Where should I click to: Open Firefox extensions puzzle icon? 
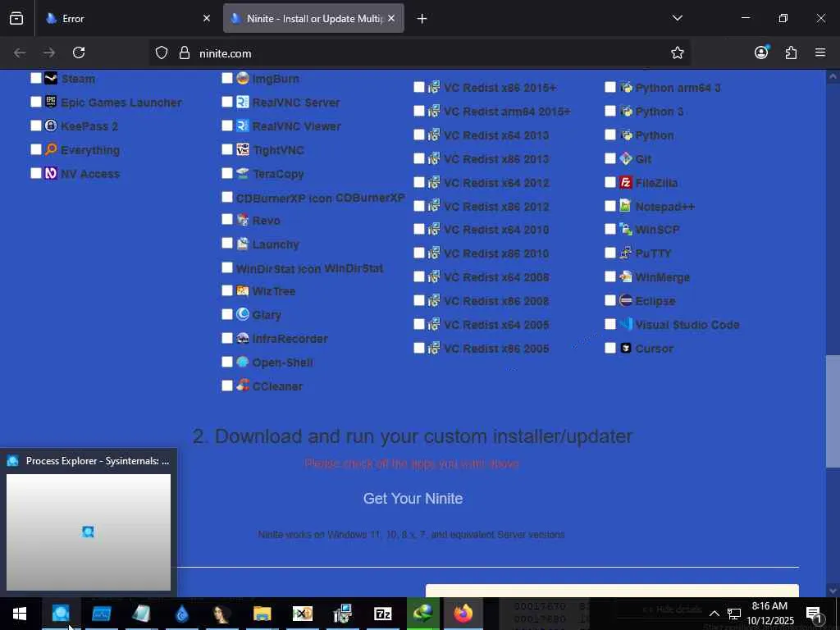click(791, 52)
